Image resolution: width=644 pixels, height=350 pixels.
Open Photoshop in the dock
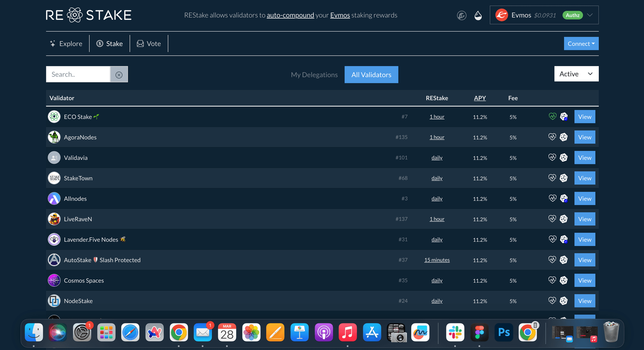point(504,333)
